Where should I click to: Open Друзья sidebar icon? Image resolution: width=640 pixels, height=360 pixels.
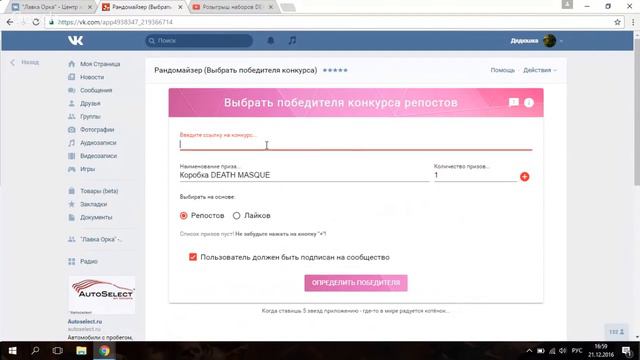(72, 103)
